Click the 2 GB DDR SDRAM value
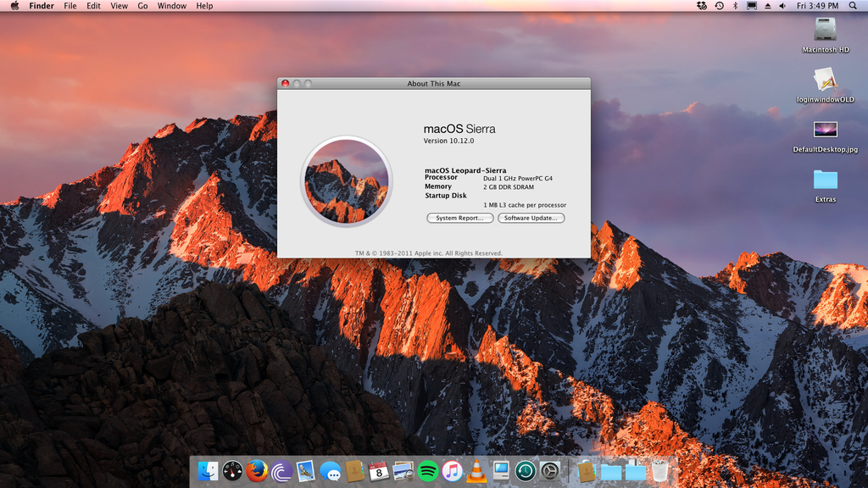Viewport: 868px width, 488px height. (509, 187)
